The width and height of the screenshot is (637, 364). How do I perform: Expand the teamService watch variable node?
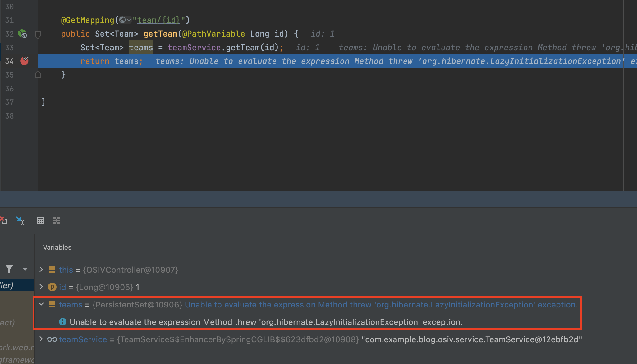[x=41, y=339]
